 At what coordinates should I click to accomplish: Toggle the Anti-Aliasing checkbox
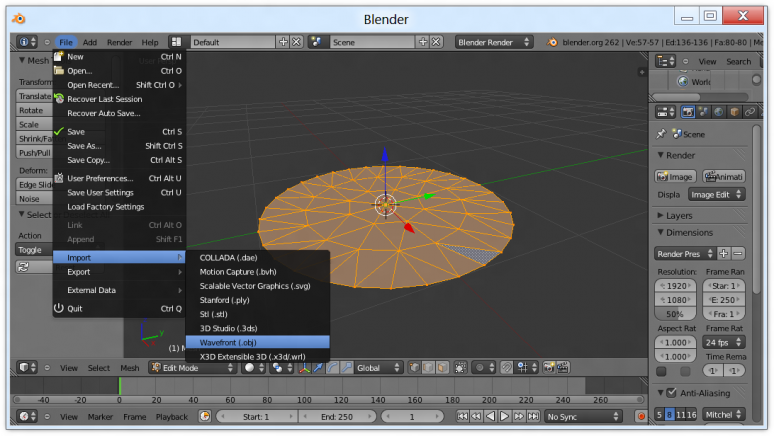point(671,393)
